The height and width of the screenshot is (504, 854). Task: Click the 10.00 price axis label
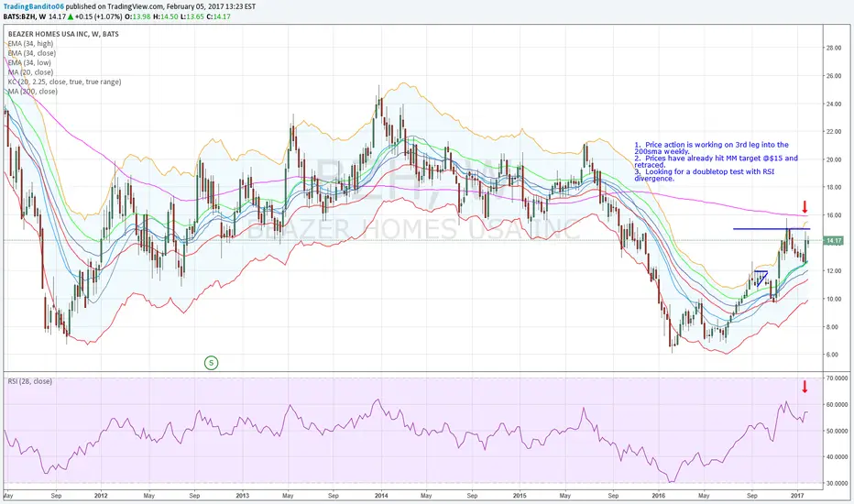834,299
